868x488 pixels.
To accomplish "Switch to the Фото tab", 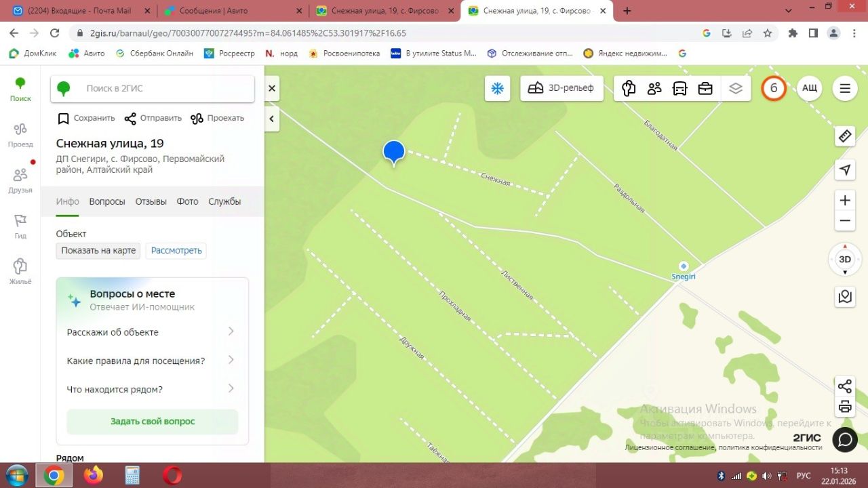I will point(187,201).
